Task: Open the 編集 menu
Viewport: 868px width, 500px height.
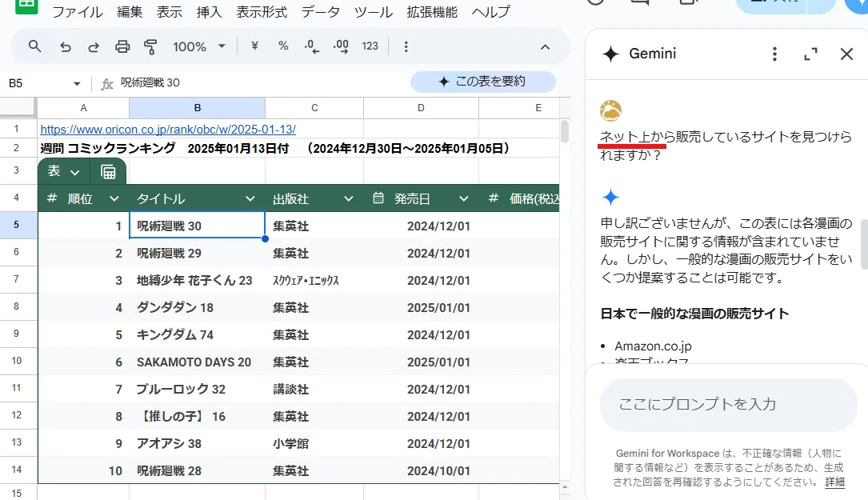Action: coord(130,12)
